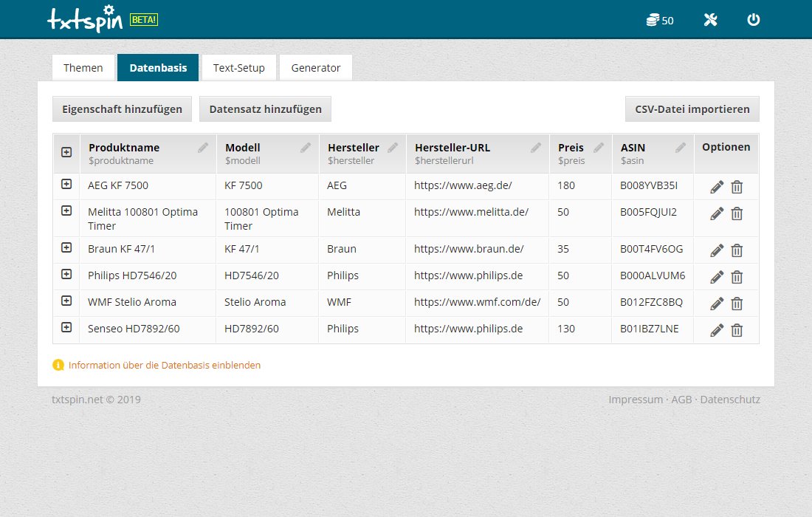Delete the Melitta 100801 Optima Timer record

737,213
